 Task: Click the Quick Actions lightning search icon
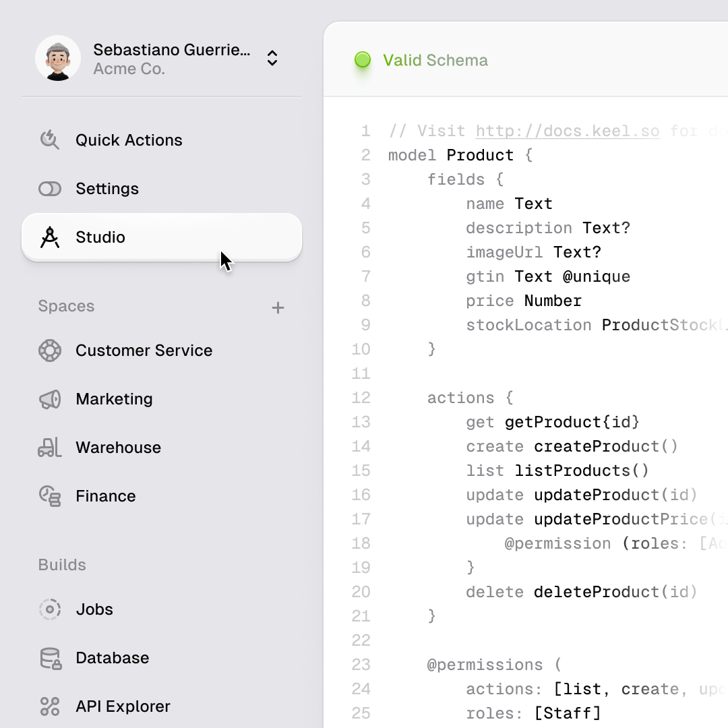(50, 140)
